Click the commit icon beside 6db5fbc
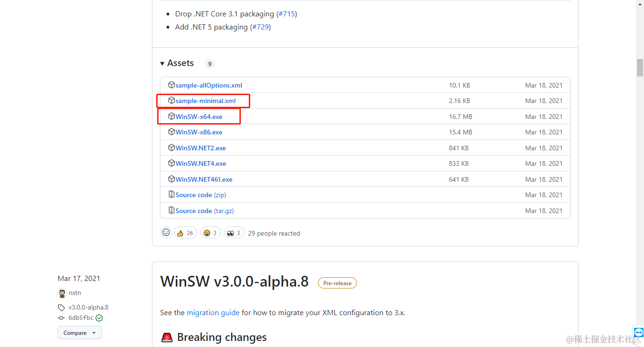The width and height of the screenshot is (644, 347). click(61, 317)
